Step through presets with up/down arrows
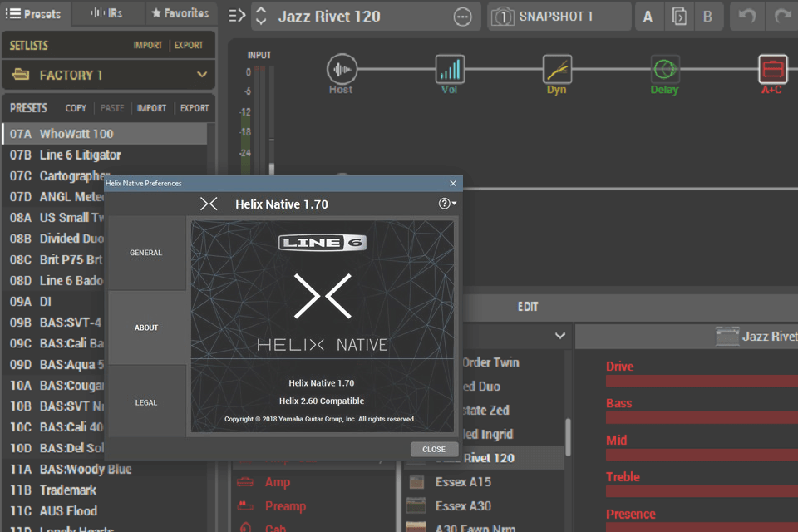 click(260, 17)
